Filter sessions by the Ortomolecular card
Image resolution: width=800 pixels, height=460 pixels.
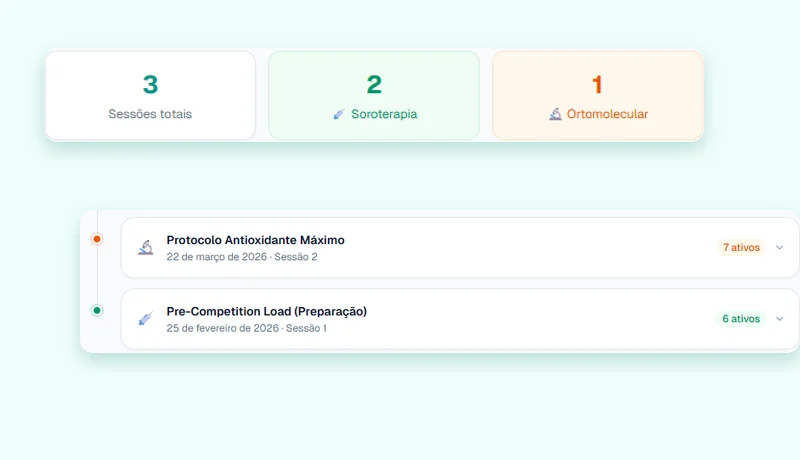(x=597, y=95)
